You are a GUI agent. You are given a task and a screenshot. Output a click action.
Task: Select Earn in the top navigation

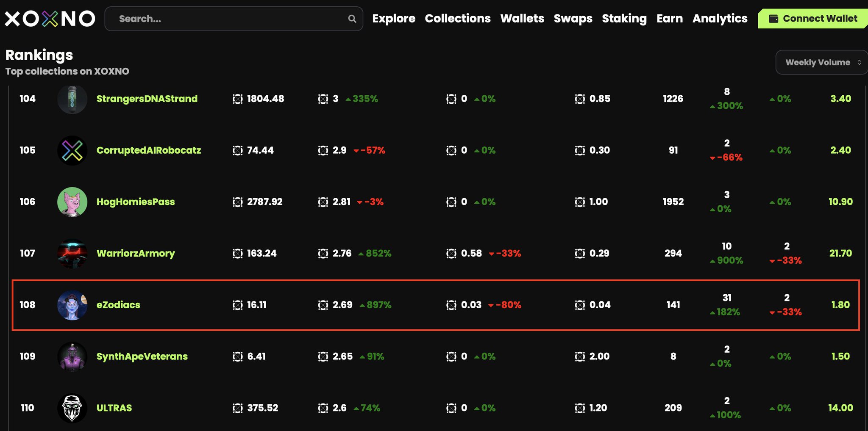(670, 19)
